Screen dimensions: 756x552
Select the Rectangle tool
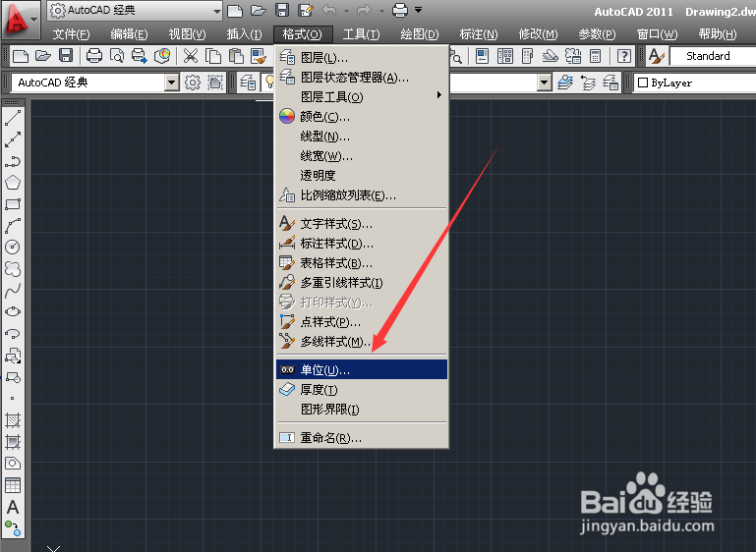(13, 204)
